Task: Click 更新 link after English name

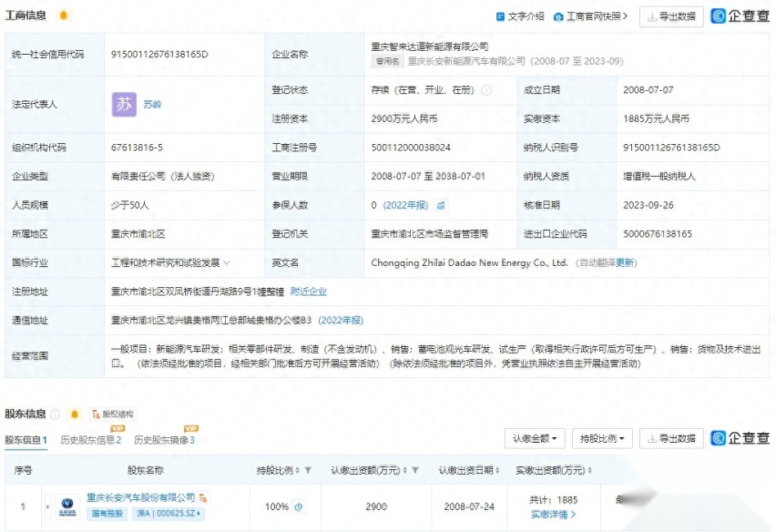Action: [x=625, y=262]
